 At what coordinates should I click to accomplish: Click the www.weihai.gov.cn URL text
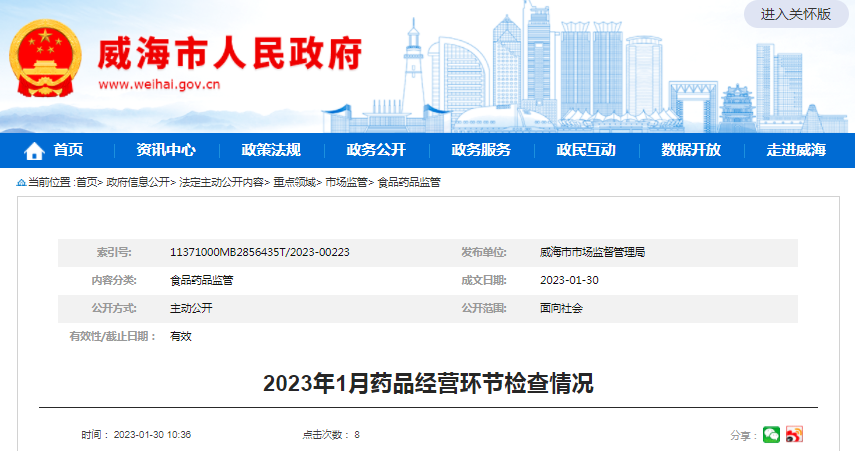pos(159,85)
